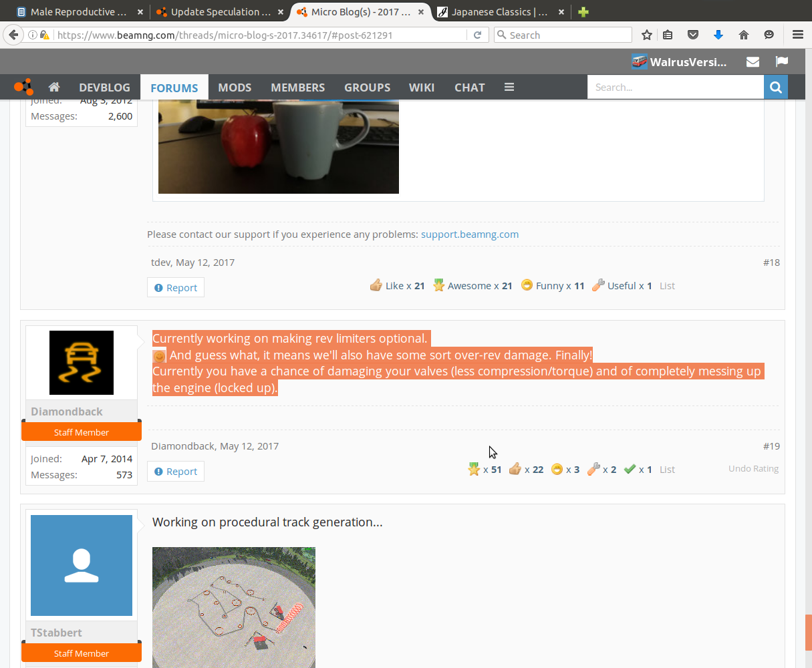Bookmark this page with the star icon
This screenshot has width=812, height=668.
click(646, 35)
